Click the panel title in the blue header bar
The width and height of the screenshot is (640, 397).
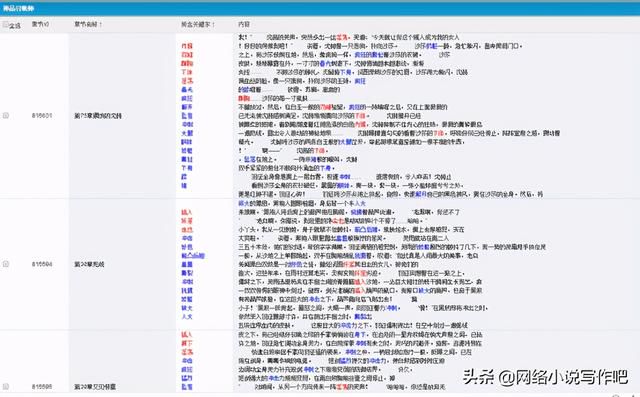[18, 8]
